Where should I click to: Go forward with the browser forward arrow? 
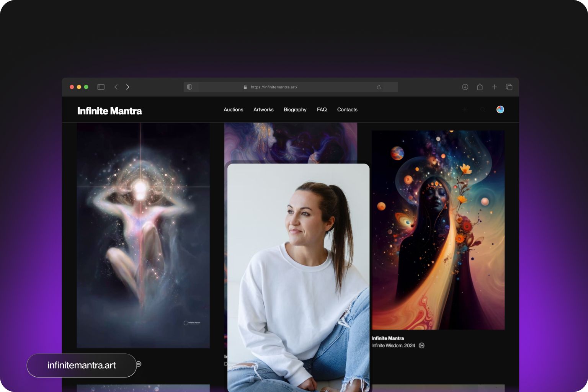(x=128, y=87)
